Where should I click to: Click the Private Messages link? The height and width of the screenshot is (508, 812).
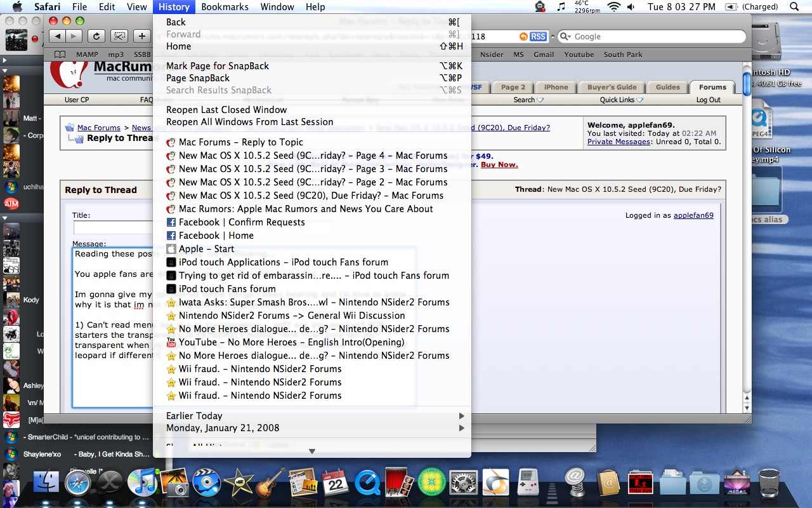point(619,142)
